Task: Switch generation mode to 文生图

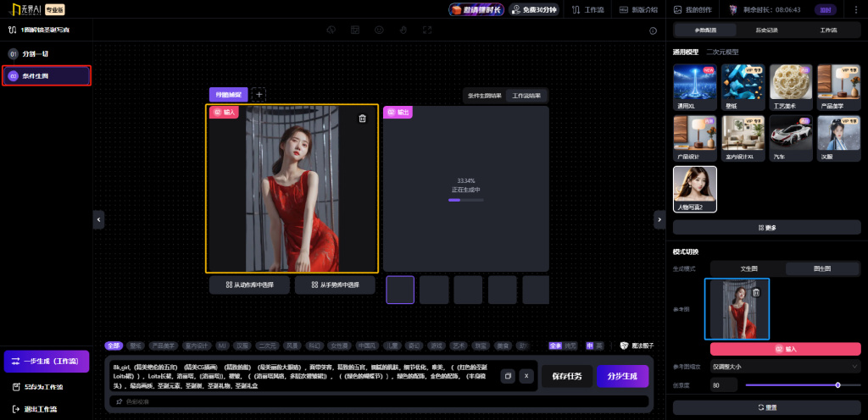Action: pos(748,268)
